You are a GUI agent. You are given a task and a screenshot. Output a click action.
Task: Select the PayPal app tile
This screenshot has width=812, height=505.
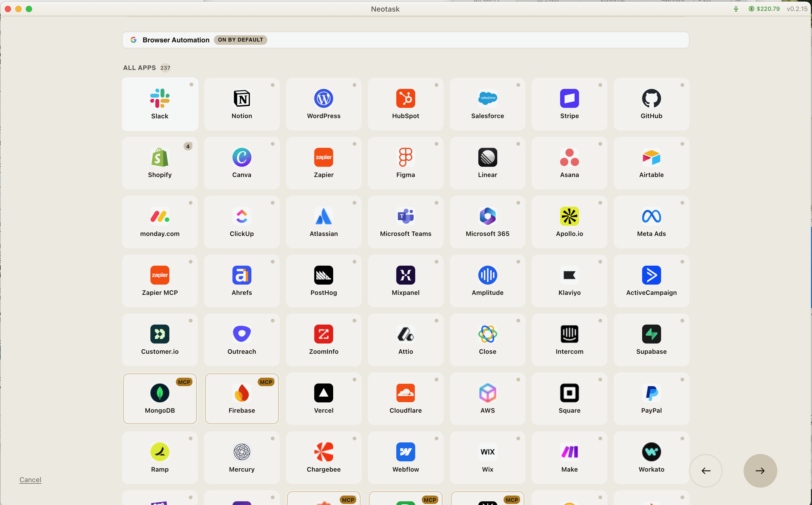click(651, 399)
